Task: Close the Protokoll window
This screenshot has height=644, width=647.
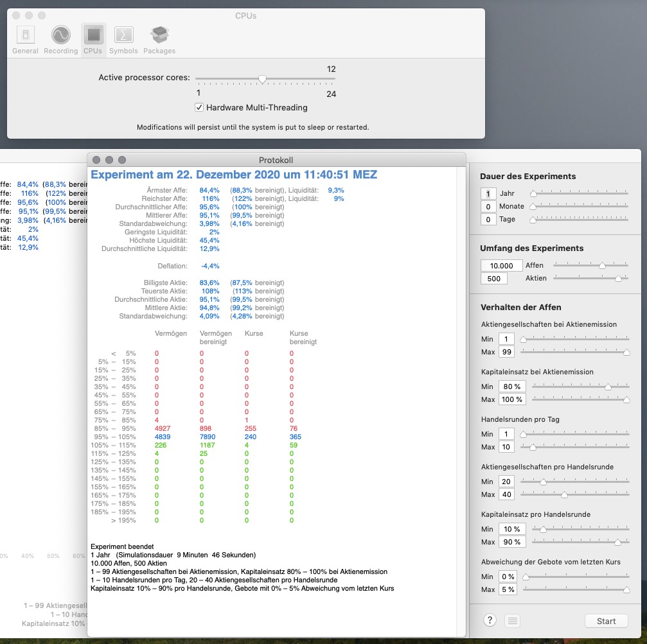Action: click(96, 160)
